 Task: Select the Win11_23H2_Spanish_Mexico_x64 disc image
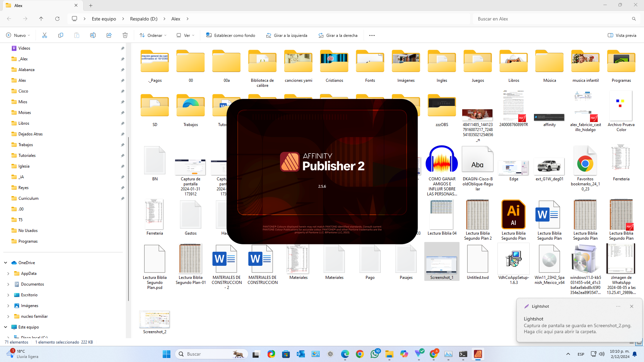(x=549, y=264)
